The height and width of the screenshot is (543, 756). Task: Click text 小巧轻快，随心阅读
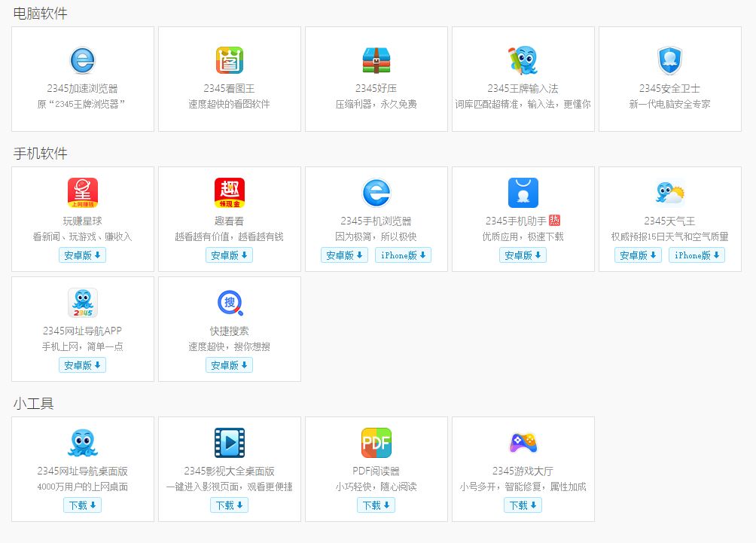click(x=376, y=487)
